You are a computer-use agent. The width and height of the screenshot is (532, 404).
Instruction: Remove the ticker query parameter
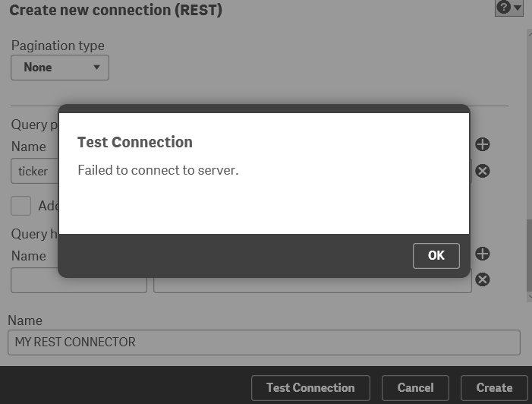click(x=483, y=171)
